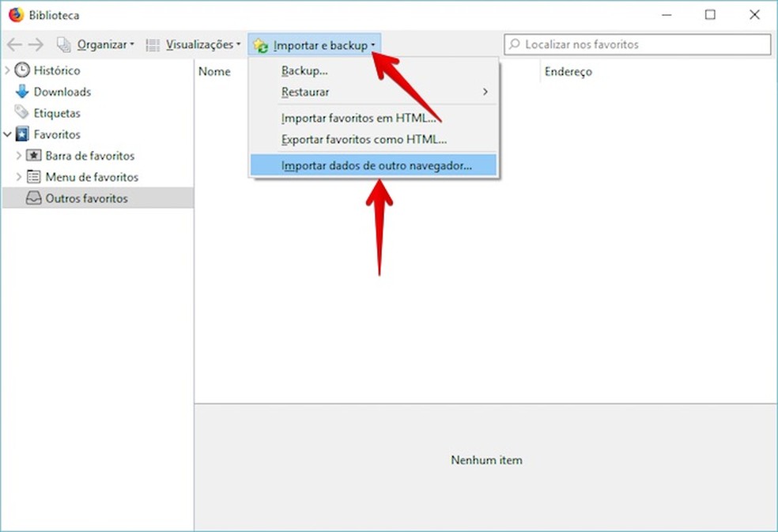Screen dimensions: 778x532
Task: Choose Backup... from the menu
Action: 373,70
